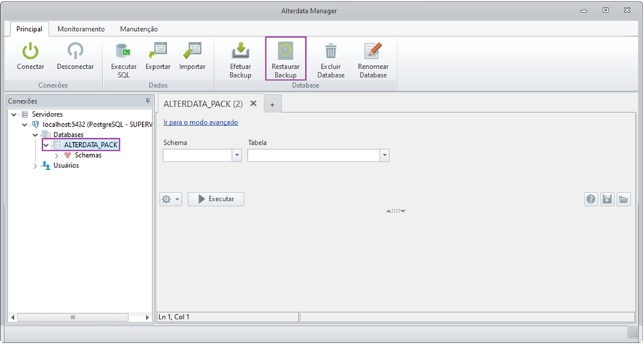
Task: Select localhost:5432 server entry
Action: (x=98, y=125)
